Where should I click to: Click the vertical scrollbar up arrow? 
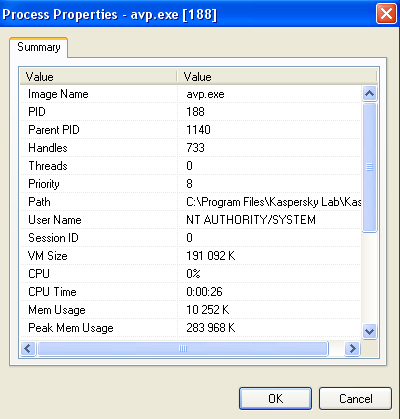pyautogui.click(x=369, y=94)
